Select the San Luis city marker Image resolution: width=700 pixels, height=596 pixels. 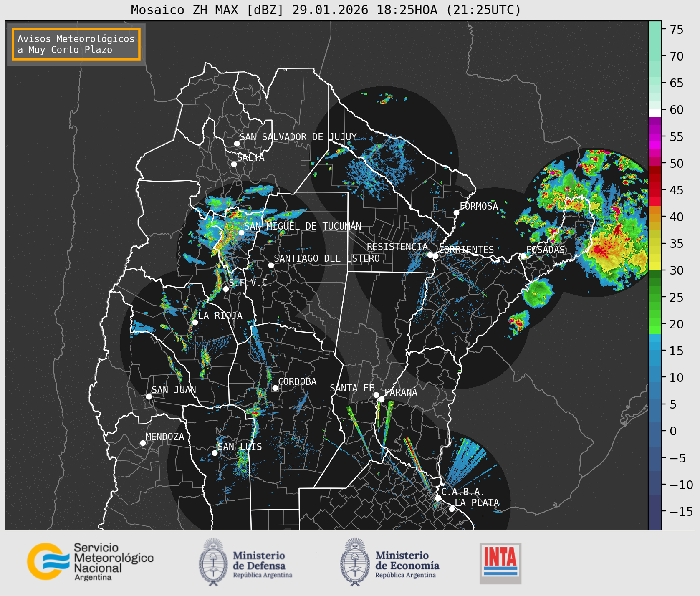pos(215,453)
